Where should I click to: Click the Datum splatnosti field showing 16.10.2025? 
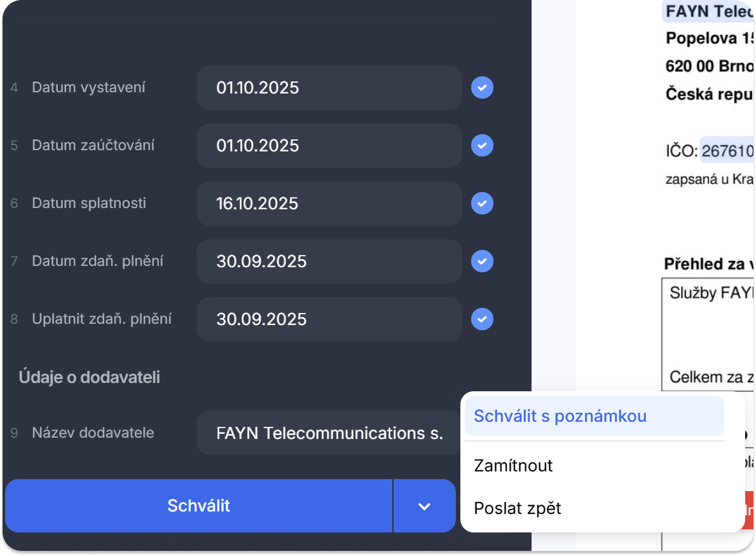[329, 204]
